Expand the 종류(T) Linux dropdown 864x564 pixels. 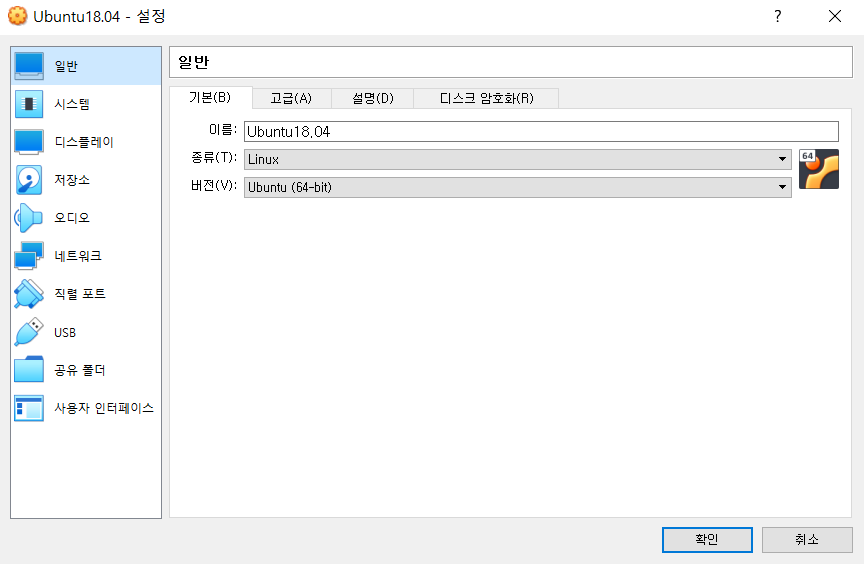pyautogui.click(x=517, y=159)
